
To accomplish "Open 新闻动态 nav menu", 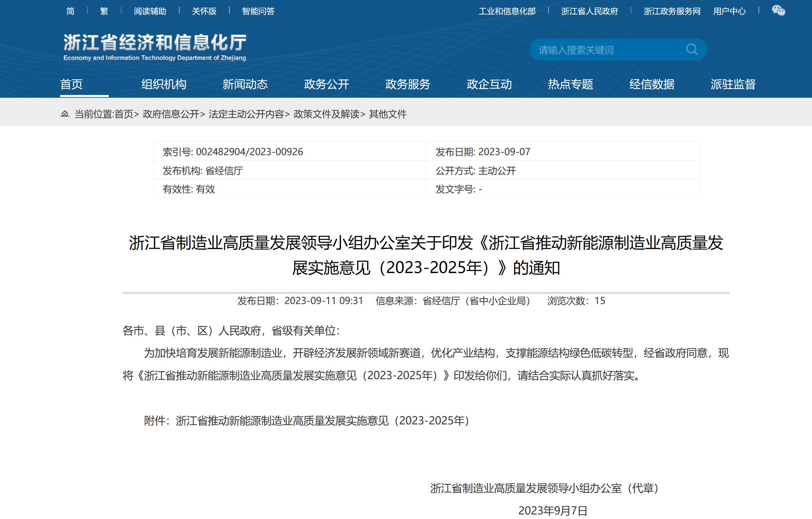I will coord(245,84).
